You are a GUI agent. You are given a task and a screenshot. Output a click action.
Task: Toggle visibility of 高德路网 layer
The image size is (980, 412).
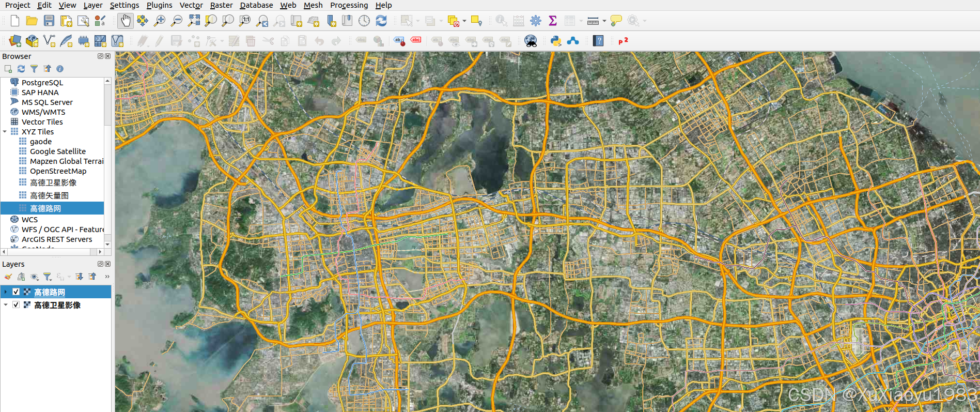(16, 292)
